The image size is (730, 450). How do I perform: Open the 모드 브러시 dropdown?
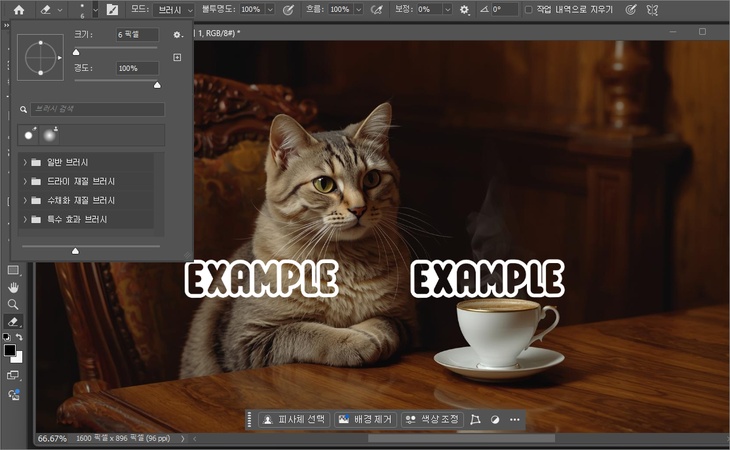[176, 9]
